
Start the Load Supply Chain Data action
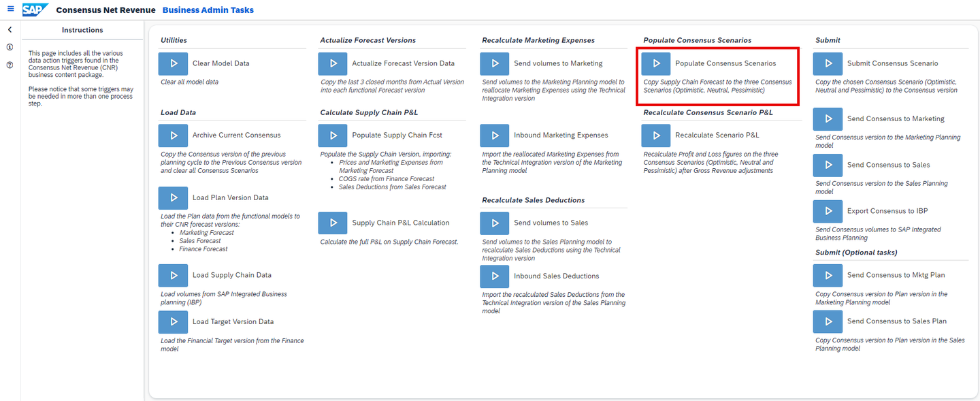coord(173,275)
